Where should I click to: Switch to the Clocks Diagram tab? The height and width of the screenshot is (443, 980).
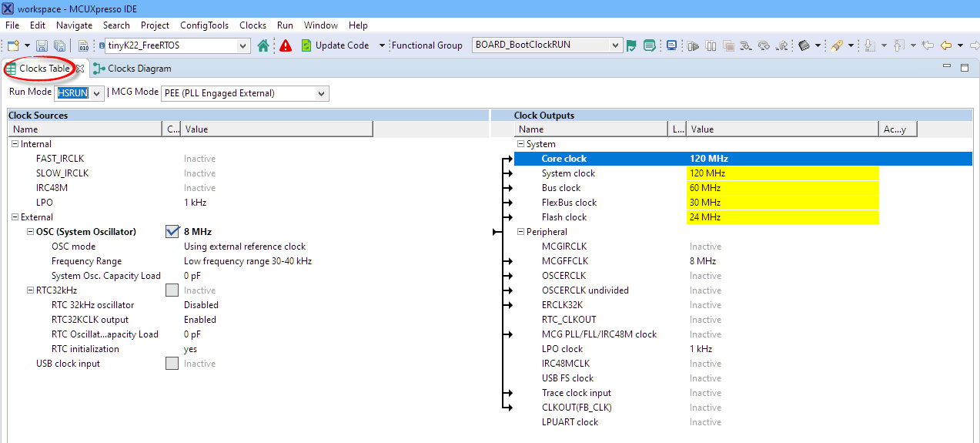click(x=139, y=69)
